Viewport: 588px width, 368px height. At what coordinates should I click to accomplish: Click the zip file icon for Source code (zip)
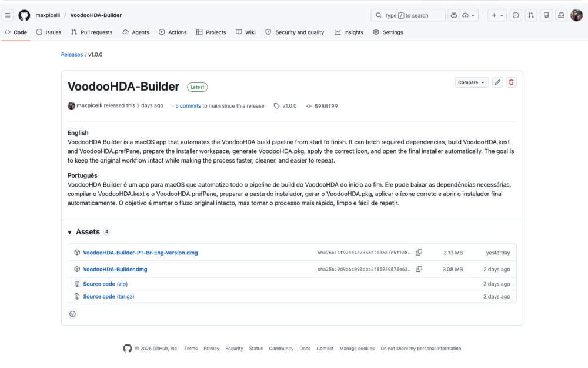77,284
